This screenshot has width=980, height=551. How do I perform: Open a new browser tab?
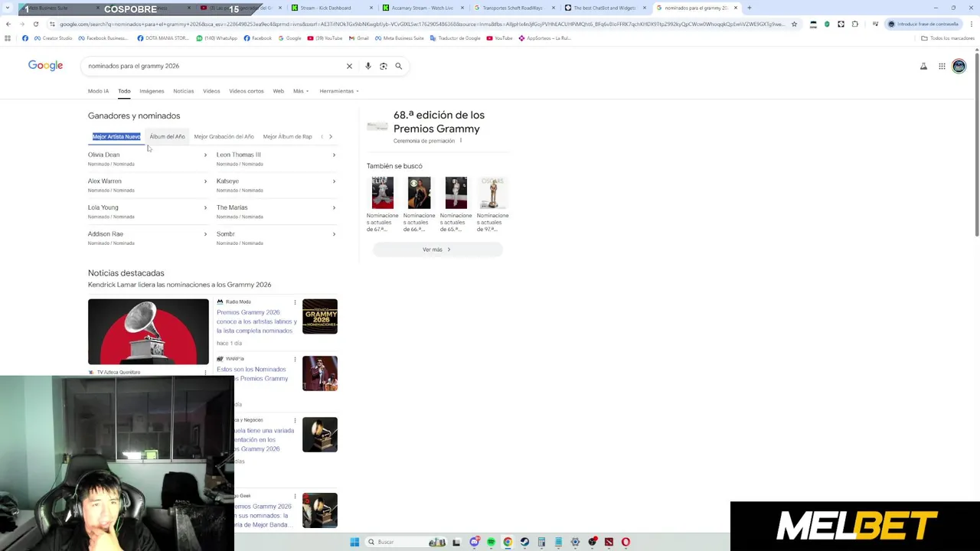[x=749, y=8]
